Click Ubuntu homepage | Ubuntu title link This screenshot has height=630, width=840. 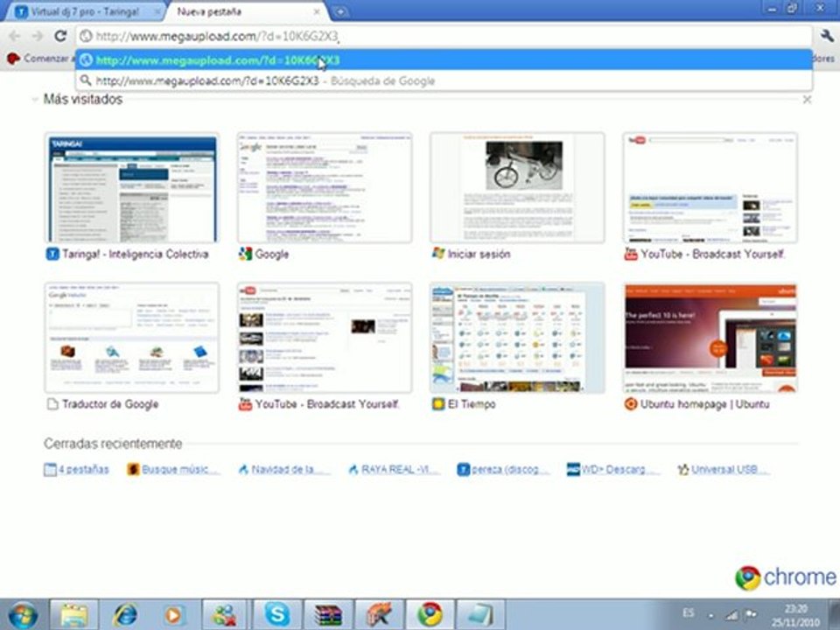705,404
